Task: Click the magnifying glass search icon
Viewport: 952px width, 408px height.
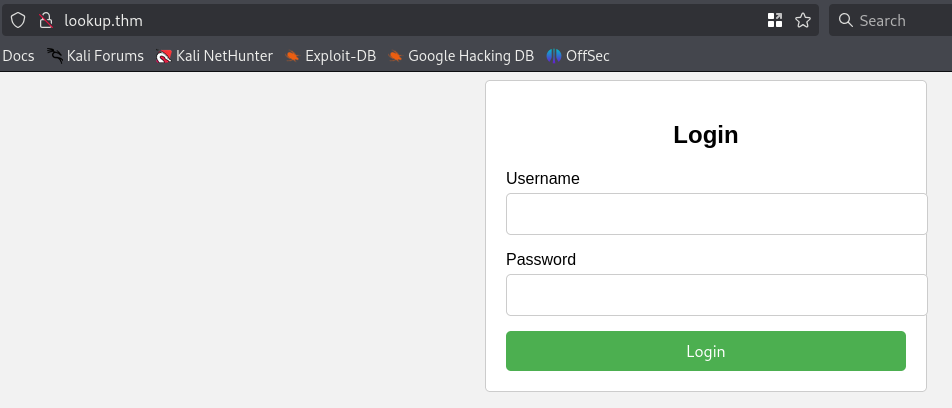Action: click(x=846, y=20)
